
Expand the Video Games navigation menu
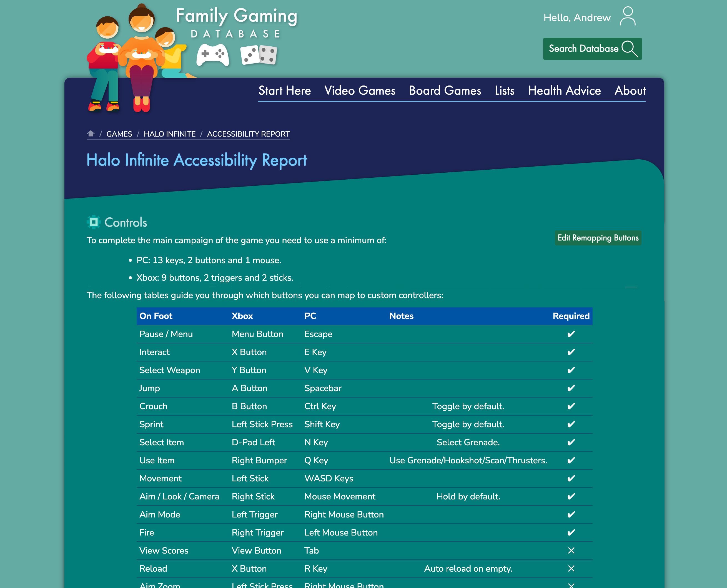[x=360, y=91]
